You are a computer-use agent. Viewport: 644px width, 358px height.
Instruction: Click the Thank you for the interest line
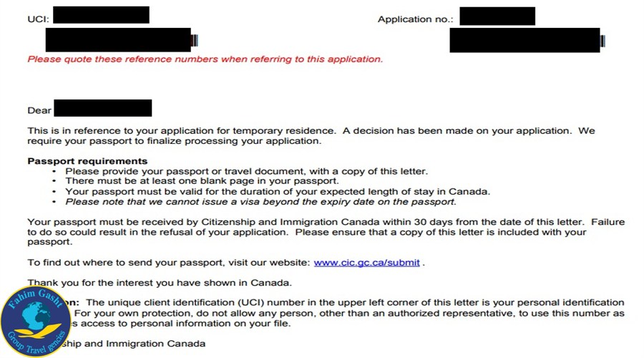pos(160,282)
